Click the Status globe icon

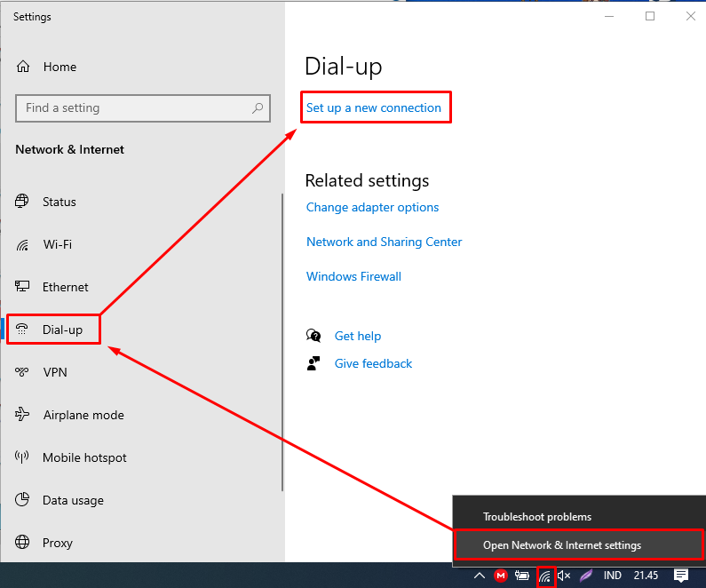[22, 201]
